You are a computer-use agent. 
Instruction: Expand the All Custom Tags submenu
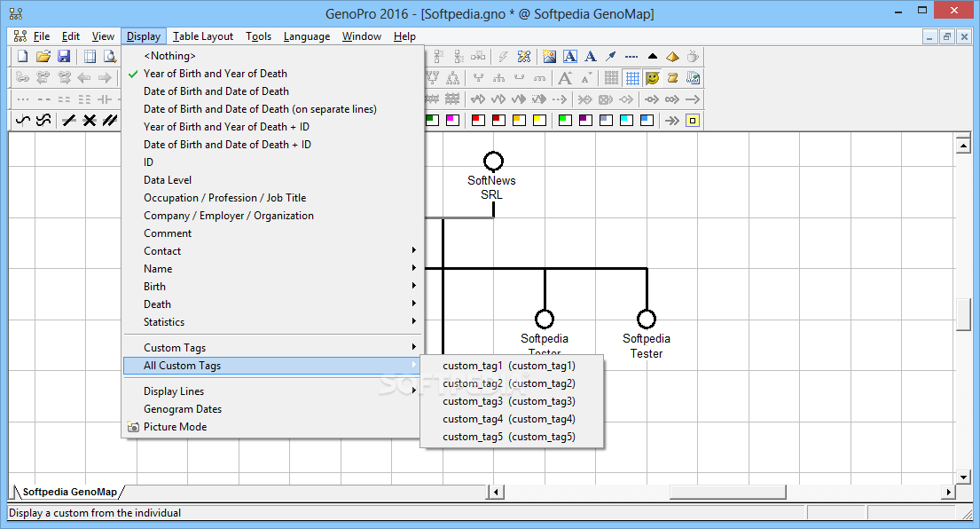pos(273,366)
